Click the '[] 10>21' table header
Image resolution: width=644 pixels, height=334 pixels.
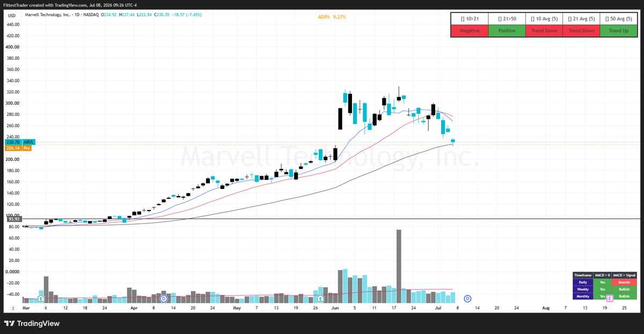click(x=470, y=18)
